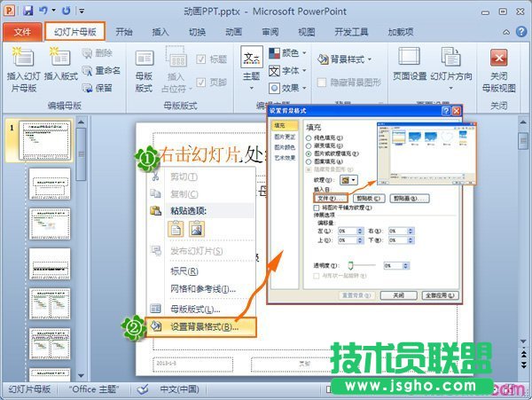
Task: Click 关闭母版视图 red X icon
Action: tap(498, 58)
